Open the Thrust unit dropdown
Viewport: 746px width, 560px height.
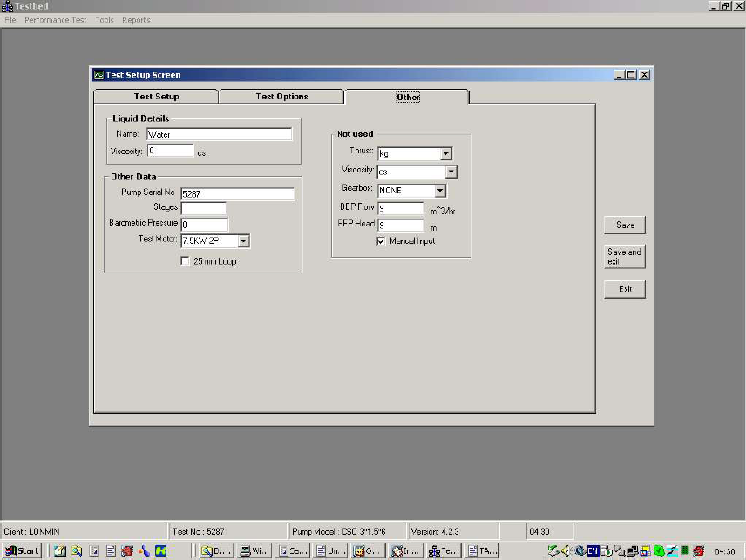[446, 154]
